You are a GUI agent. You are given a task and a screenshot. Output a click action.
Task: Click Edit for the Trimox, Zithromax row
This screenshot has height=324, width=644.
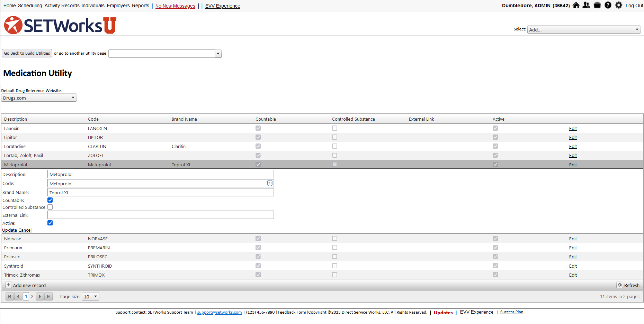[573, 275]
